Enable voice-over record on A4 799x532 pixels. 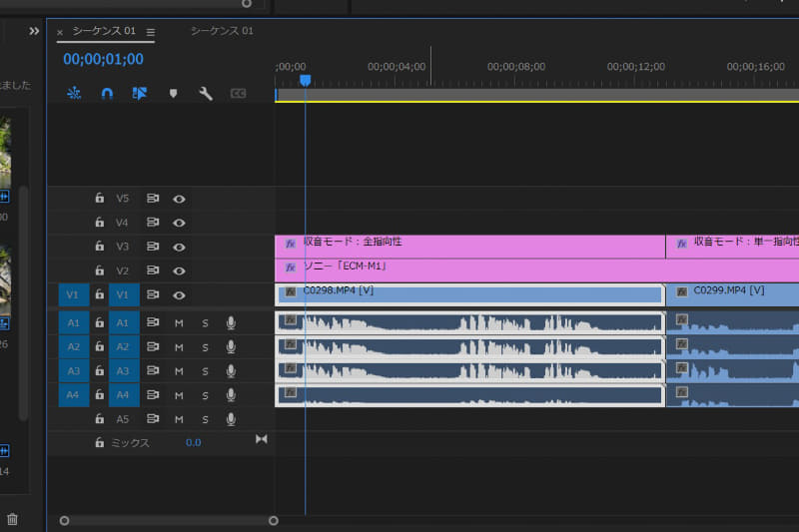click(x=231, y=395)
